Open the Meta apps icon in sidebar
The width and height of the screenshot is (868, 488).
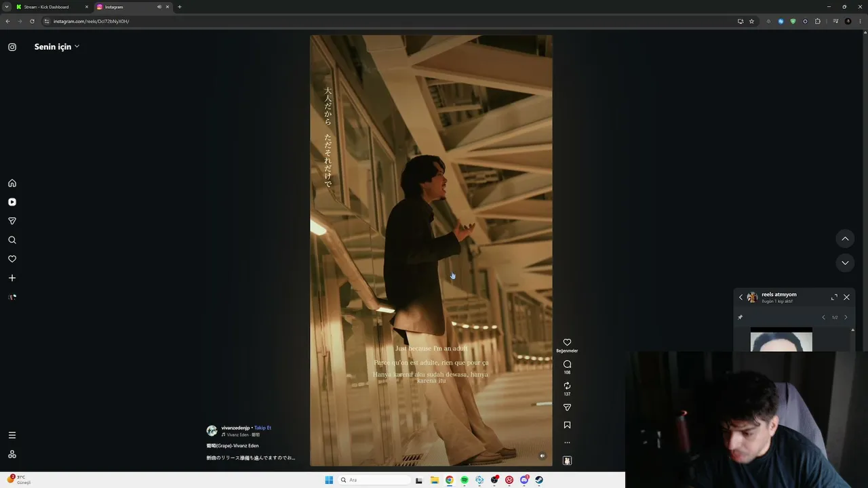point(12,454)
